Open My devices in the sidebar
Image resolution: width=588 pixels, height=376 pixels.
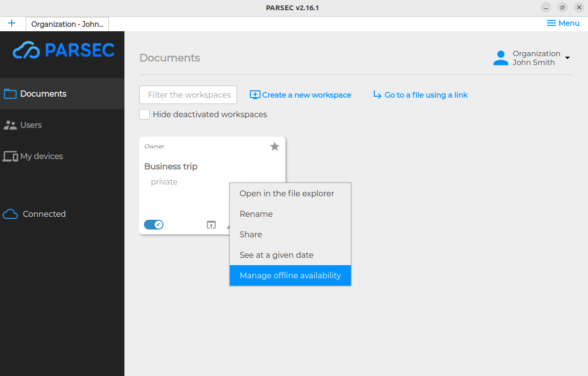click(x=62, y=156)
